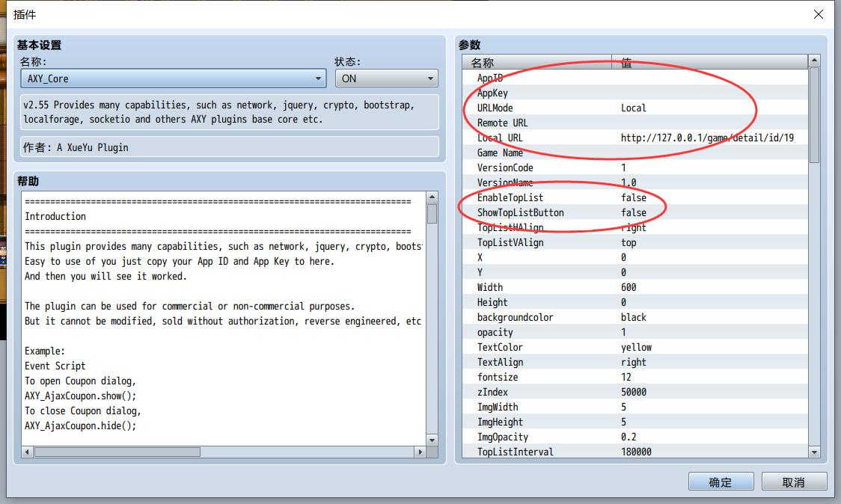This screenshot has width=841, height=504.
Task: Select the ImgWidth parameter row
Action: [635, 408]
